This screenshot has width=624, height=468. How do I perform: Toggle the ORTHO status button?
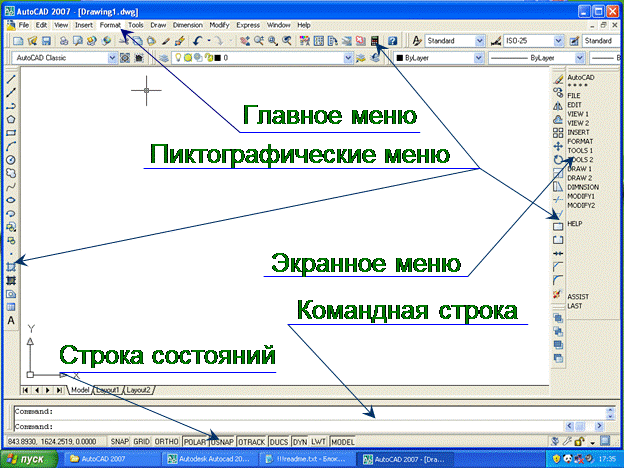coord(166,442)
